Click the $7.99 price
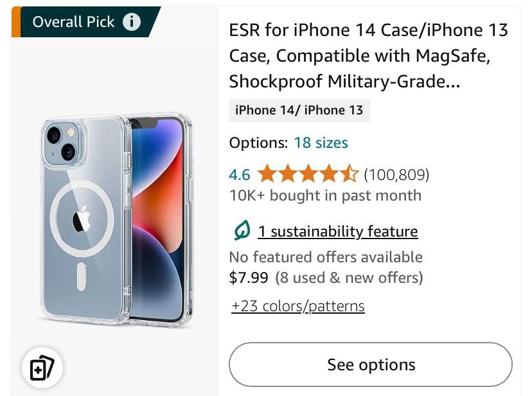Image resolution: width=532 pixels, height=396 pixels. pyautogui.click(x=248, y=278)
